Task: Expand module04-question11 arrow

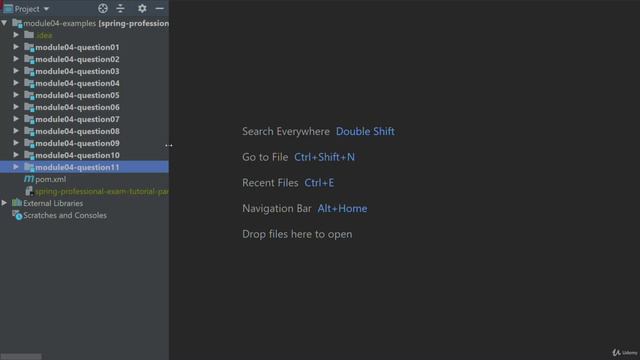Action: pos(16,167)
